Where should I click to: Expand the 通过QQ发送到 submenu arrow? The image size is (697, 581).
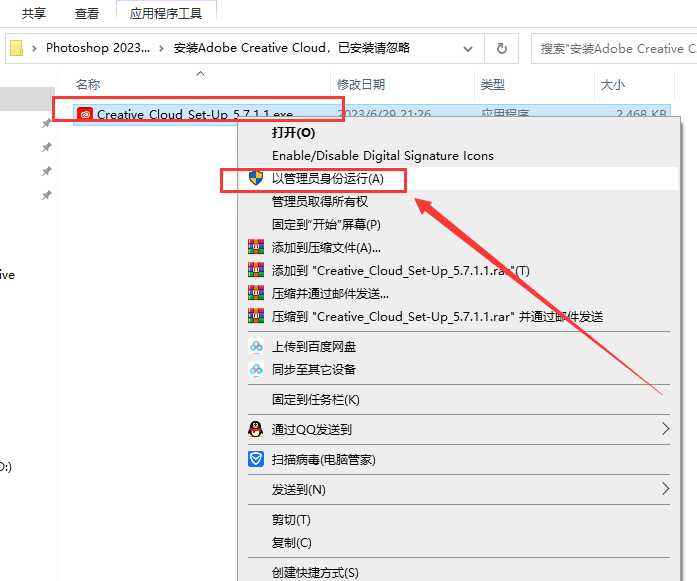tap(665, 429)
